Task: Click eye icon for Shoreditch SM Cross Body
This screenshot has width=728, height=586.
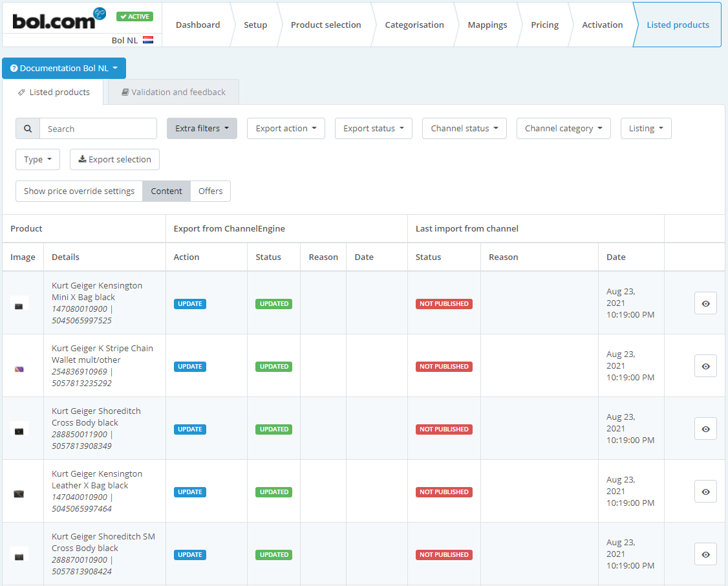Action: [705, 554]
